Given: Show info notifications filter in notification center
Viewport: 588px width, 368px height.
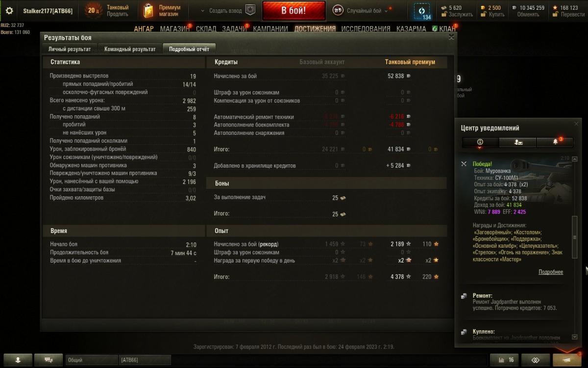Looking at the screenshot, I should [x=480, y=142].
